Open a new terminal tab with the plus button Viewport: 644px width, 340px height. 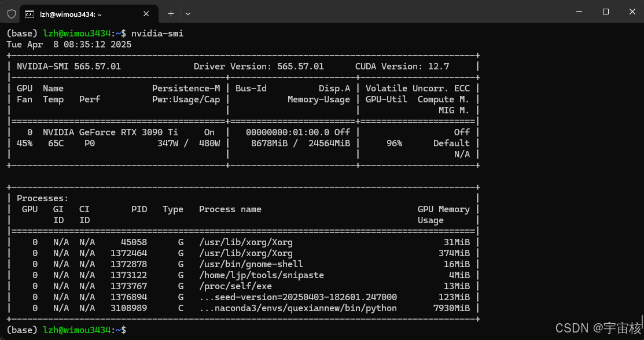click(171, 14)
